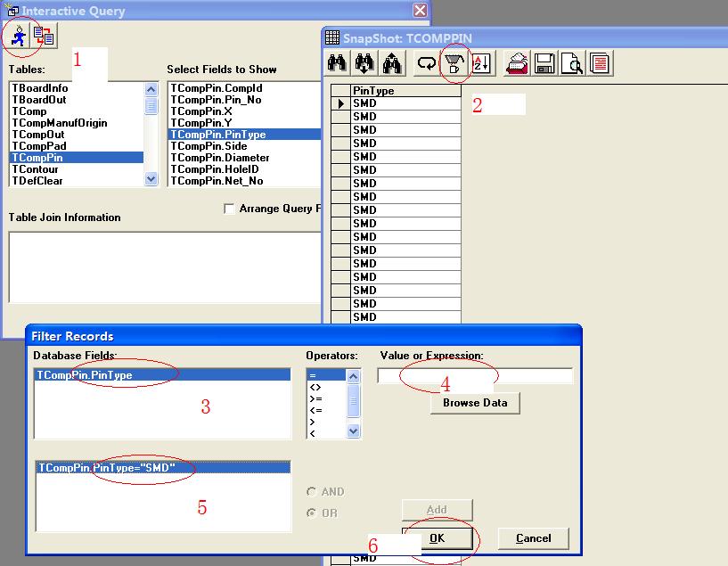728x566 pixels.
Task: Select the TCompPin.PinType="SMD" filter expression
Action: pyautogui.click(x=163, y=468)
